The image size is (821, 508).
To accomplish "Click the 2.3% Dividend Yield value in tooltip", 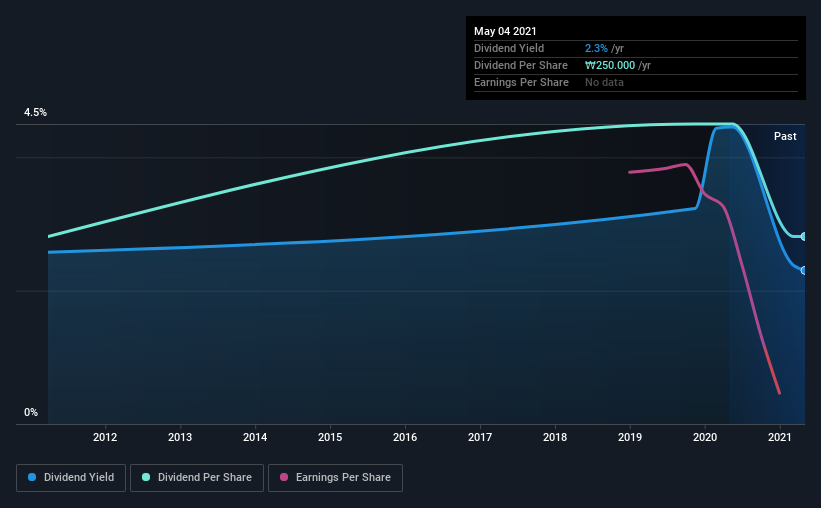I will [596, 48].
